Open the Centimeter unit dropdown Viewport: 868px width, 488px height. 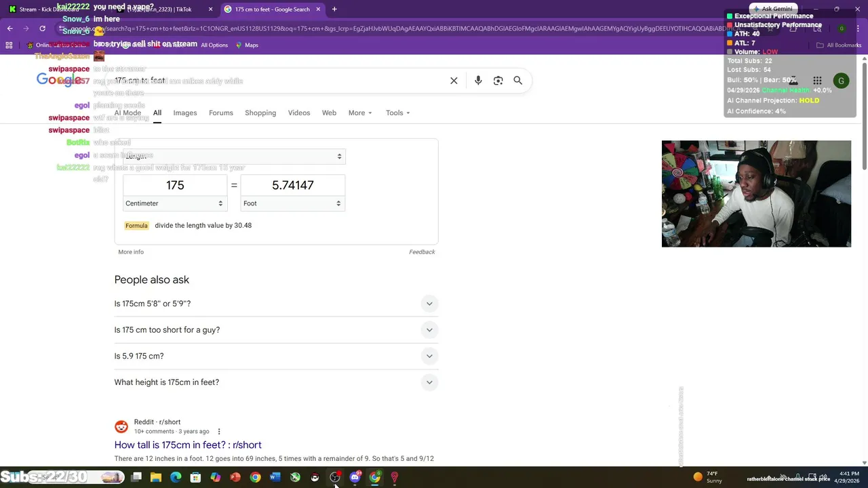click(174, 203)
